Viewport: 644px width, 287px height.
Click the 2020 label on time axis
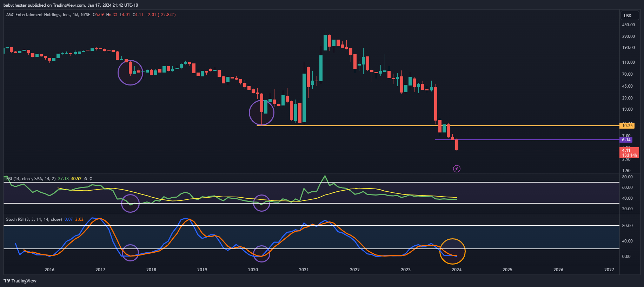tap(253, 270)
